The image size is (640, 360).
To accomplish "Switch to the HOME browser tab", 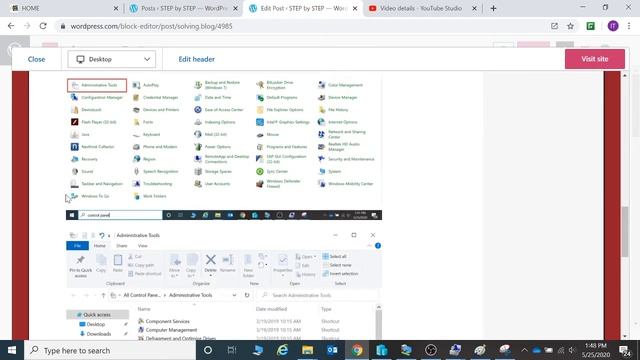I will point(61,8).
